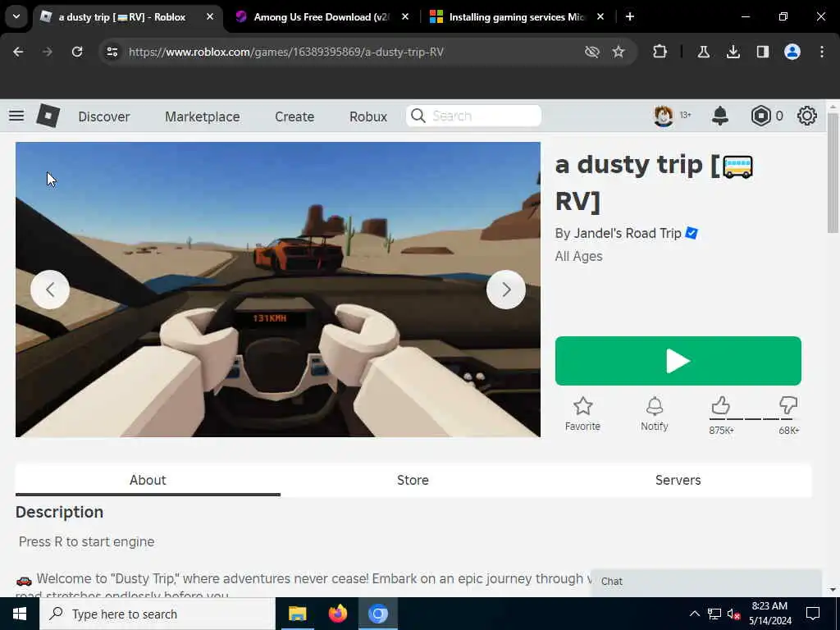Screen dimensions: 840x630
Task: Open the Marketplace menu item
Action: [203, 116]
